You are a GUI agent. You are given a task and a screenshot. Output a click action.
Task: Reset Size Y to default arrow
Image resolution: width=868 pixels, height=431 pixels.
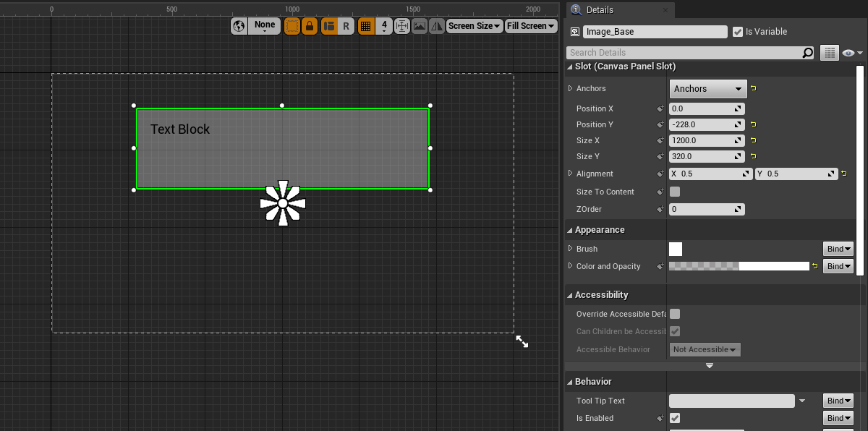click(x=753, y=156)
